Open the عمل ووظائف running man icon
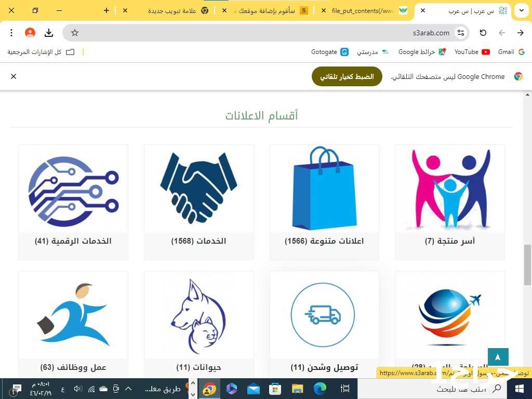 pos(73,314)
